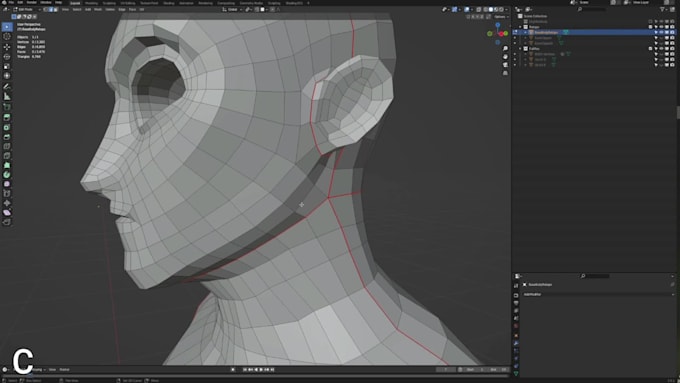Jump to the timeline start frame
Viewport: 680px width, 383px height.
click(245, 370)
